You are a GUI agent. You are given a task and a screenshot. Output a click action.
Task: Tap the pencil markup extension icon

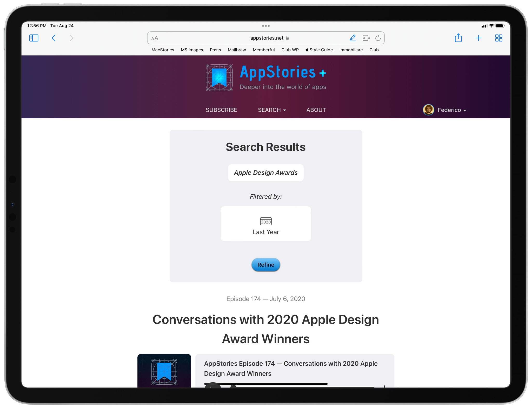click(353, 38)
